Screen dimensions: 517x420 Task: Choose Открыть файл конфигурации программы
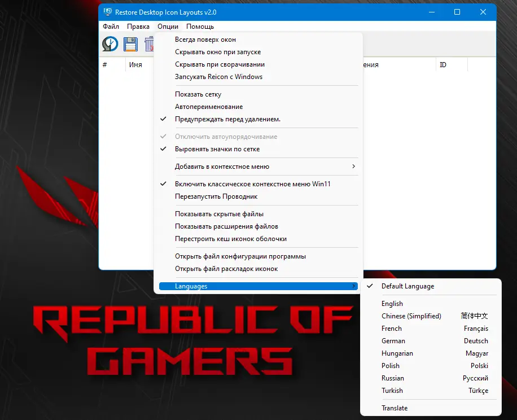(x=258, y=256)
